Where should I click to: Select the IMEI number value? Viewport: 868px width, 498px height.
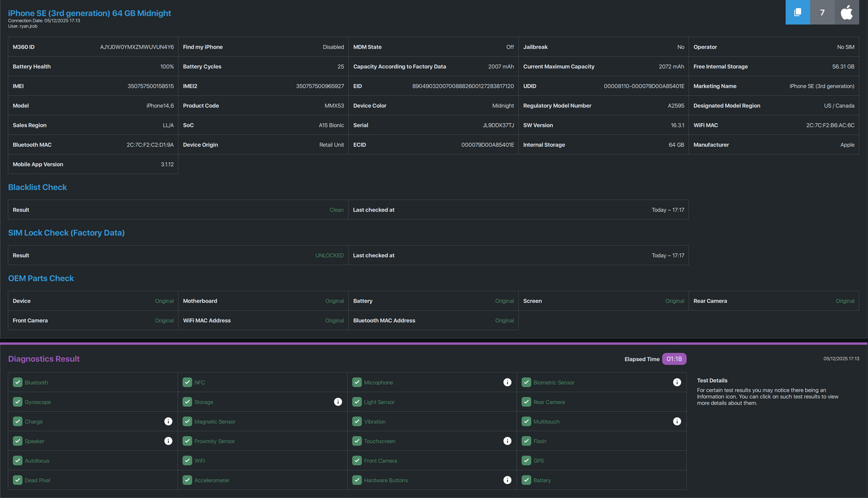[150, 87]
